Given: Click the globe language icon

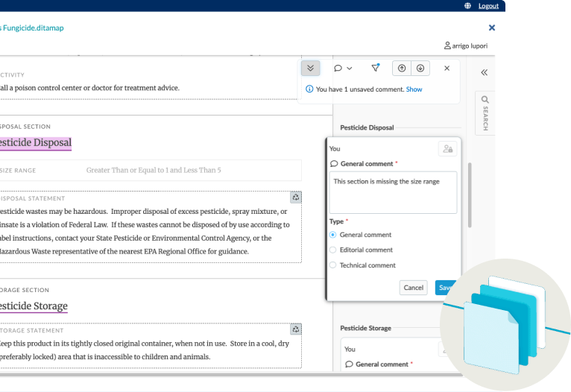Looking at the screenshot, I should pos(467,6).
